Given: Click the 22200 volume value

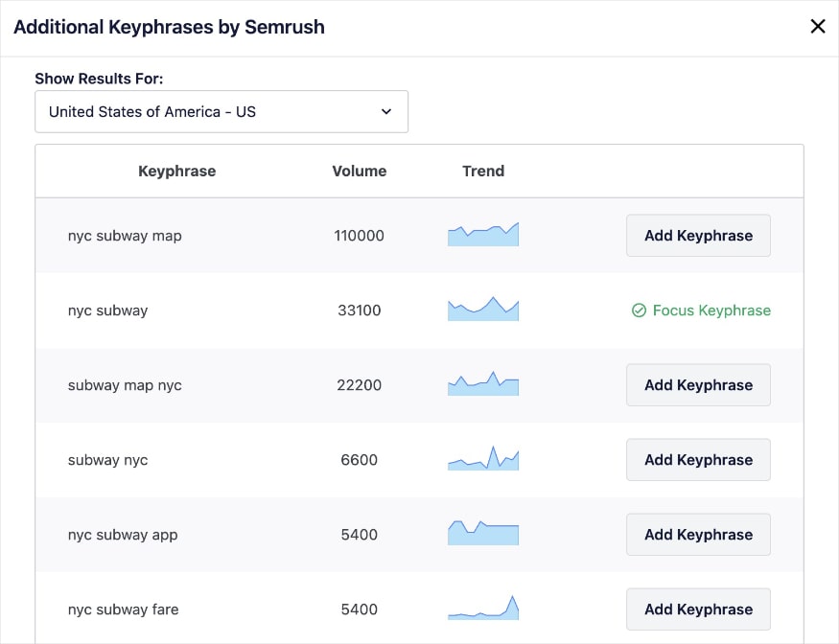Looking at the screenshot, I should [x=359, y=385].
